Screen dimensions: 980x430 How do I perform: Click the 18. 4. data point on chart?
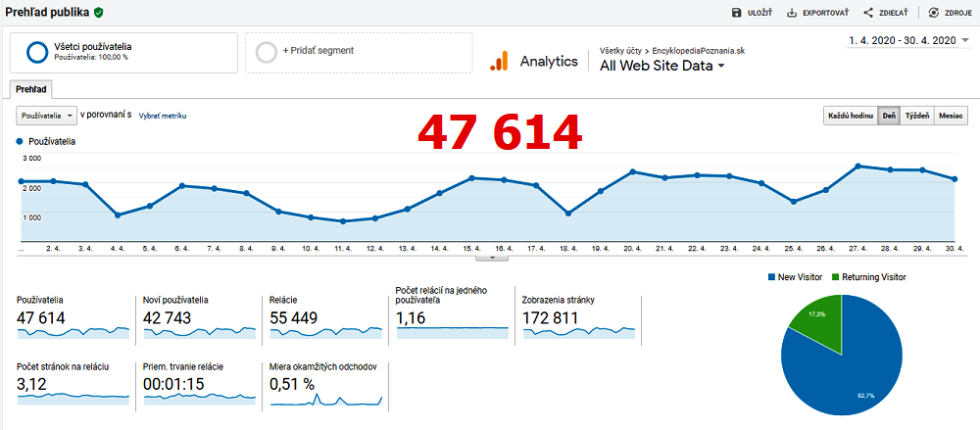[x=568, y=214]
